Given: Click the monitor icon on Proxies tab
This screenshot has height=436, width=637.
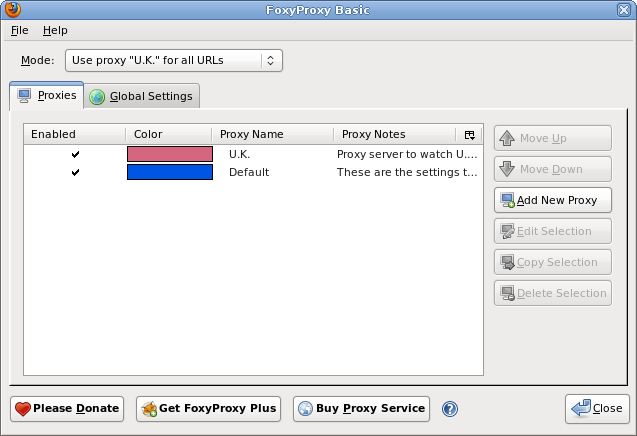Looking at the screenshot, I should (x=24, y=96).
